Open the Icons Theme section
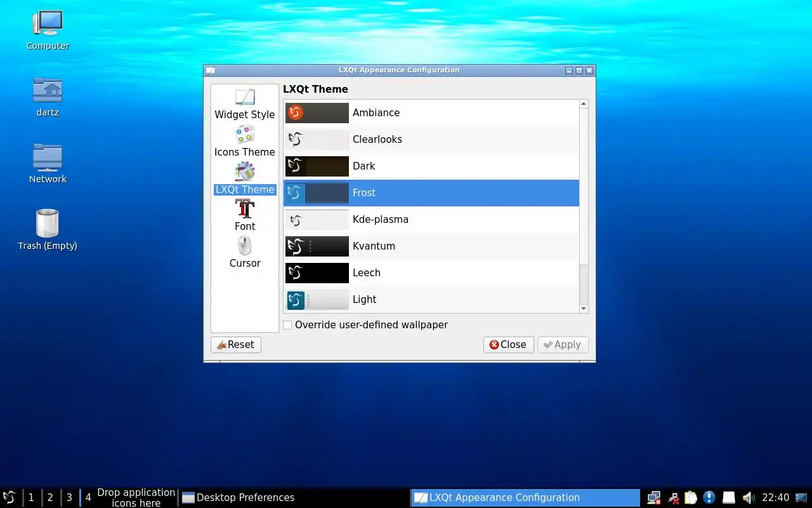The height and width of the screenshot is (508, 812). [245, 141]
